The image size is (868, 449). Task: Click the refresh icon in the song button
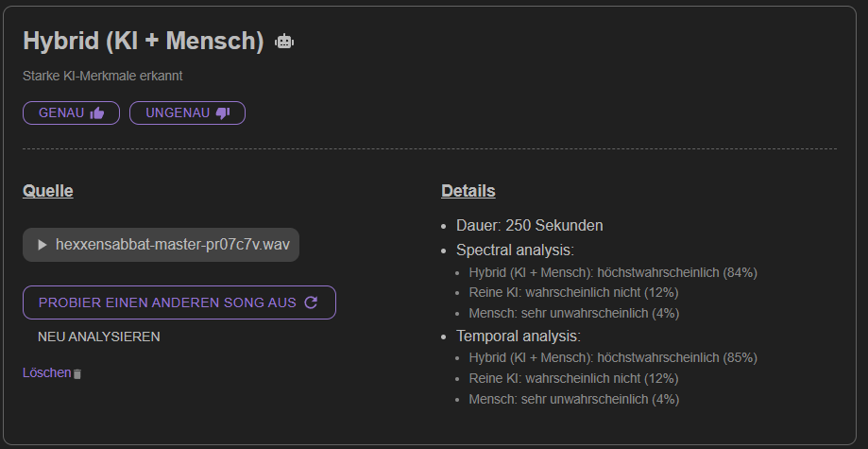[311, 302]
